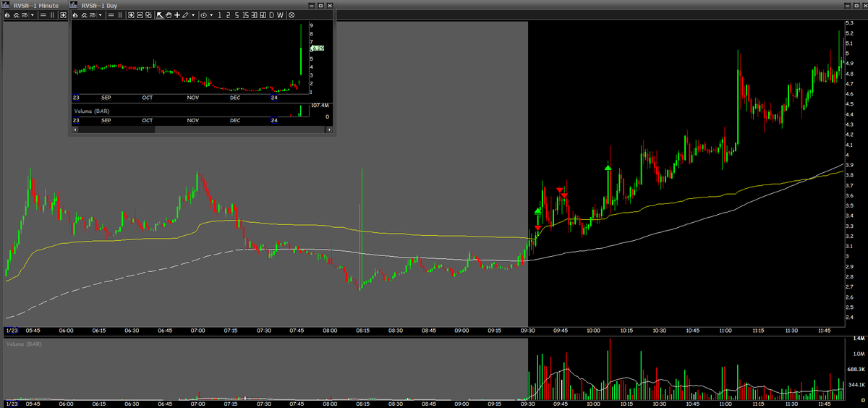868x408 pixels.
Task: Click indicators wave icon in Minute window toolbar
Action: (16, 14)
